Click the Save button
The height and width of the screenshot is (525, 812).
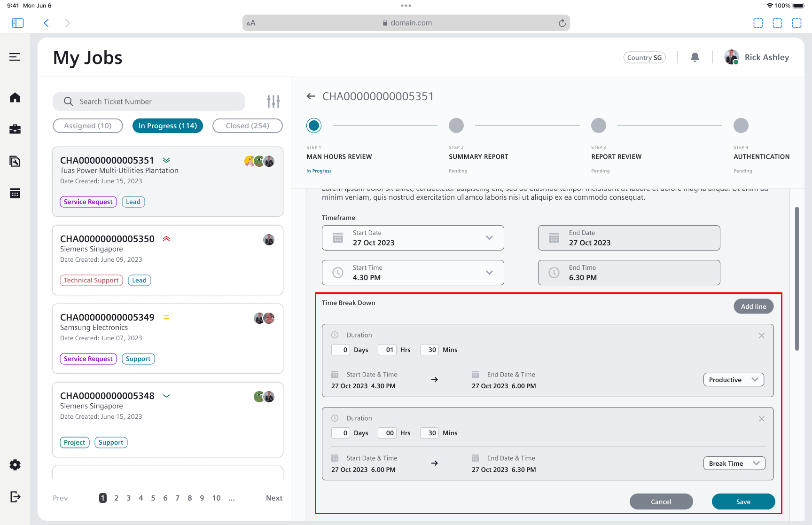coord(743,501)
